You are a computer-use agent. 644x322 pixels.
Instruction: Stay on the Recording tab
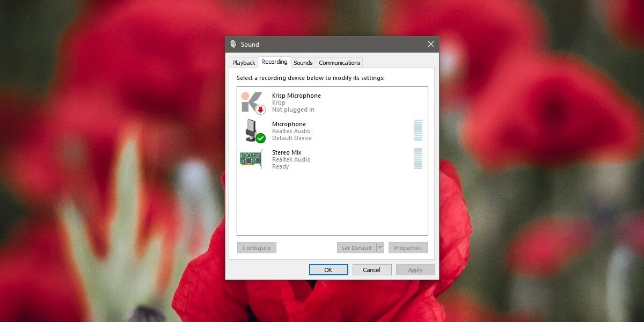[274, 62]
